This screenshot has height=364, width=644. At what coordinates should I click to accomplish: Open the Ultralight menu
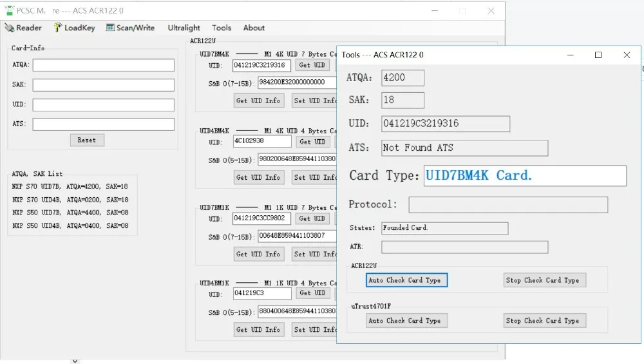(184, 28)
